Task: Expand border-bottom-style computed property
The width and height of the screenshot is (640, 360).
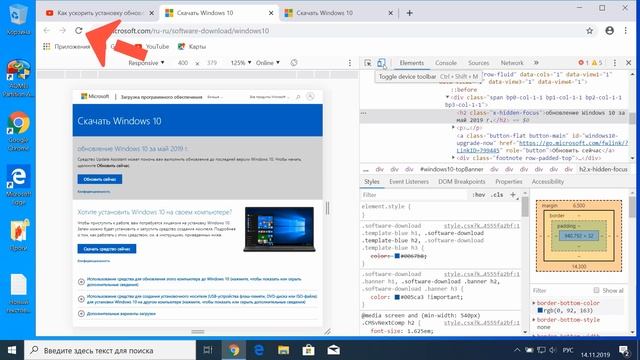Action: pos(534,320)
